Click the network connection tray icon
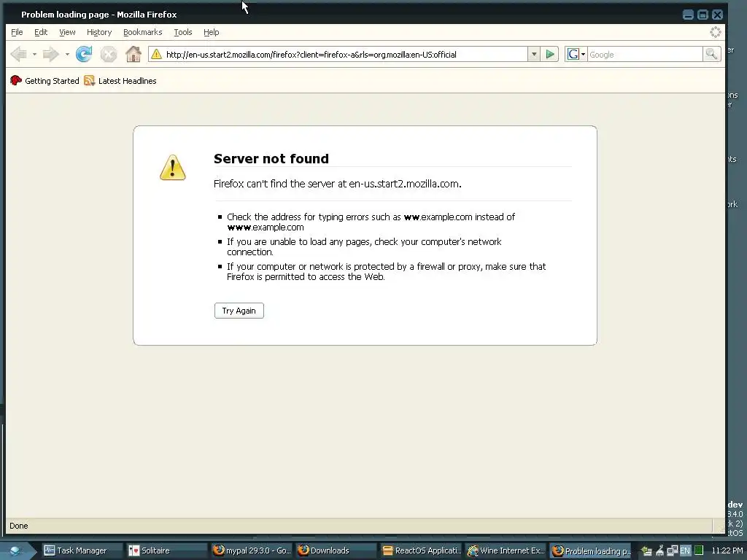 (x=672, y=551)
